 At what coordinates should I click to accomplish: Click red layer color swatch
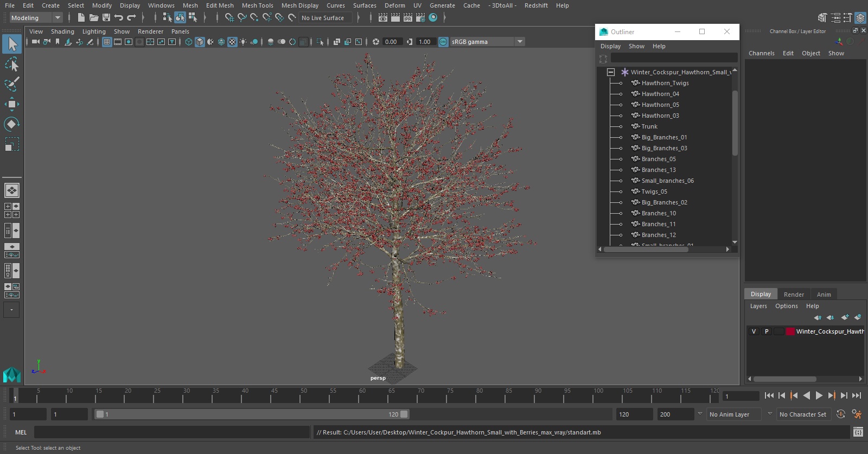click(x=790, y=331)
